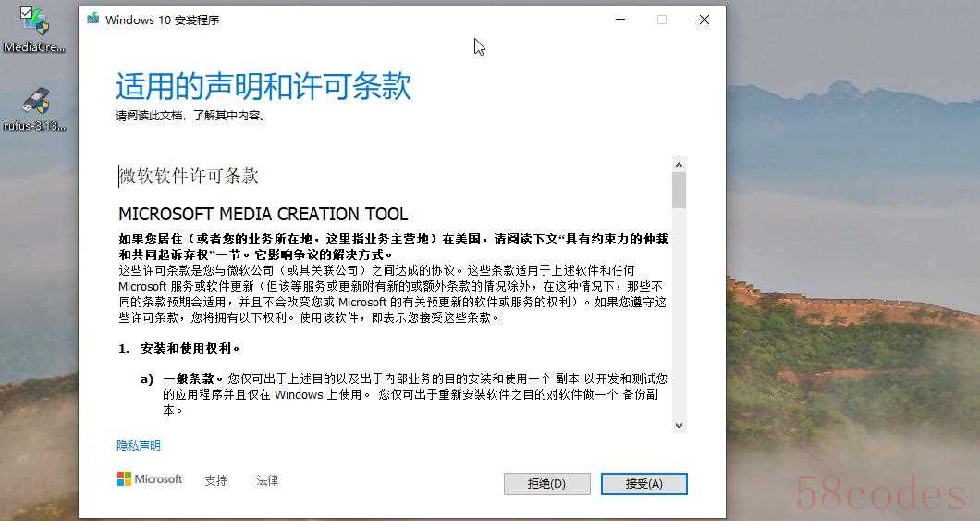Click the license scrollbar thumb
The image size is (980, 521).
coord(679,190)
